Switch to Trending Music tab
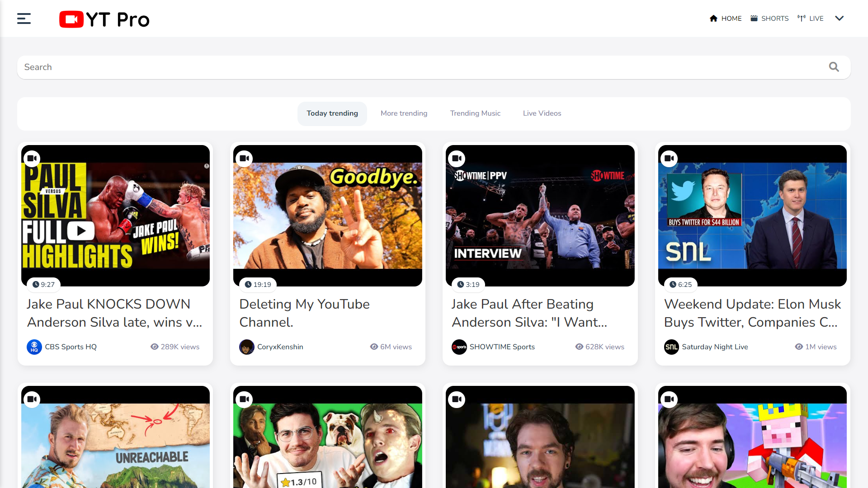This screenshot has height=488, width=868. pyautogui.click(x=475, y=113)
